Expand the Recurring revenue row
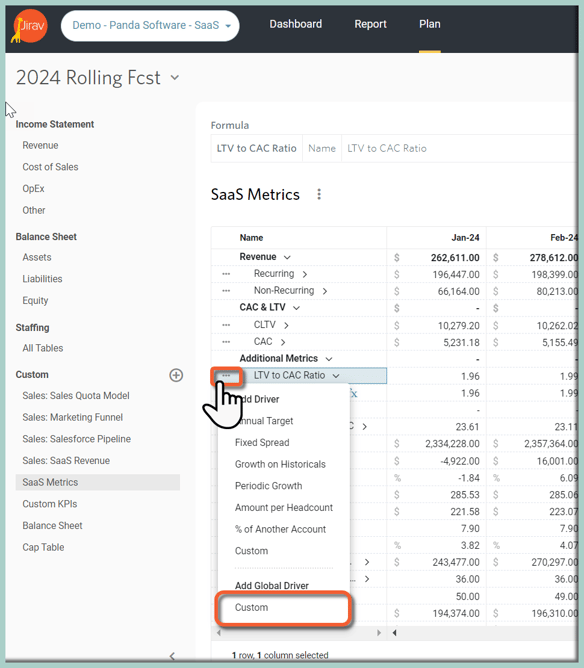This screenshot has height=668, width=584. coord(305,274)
